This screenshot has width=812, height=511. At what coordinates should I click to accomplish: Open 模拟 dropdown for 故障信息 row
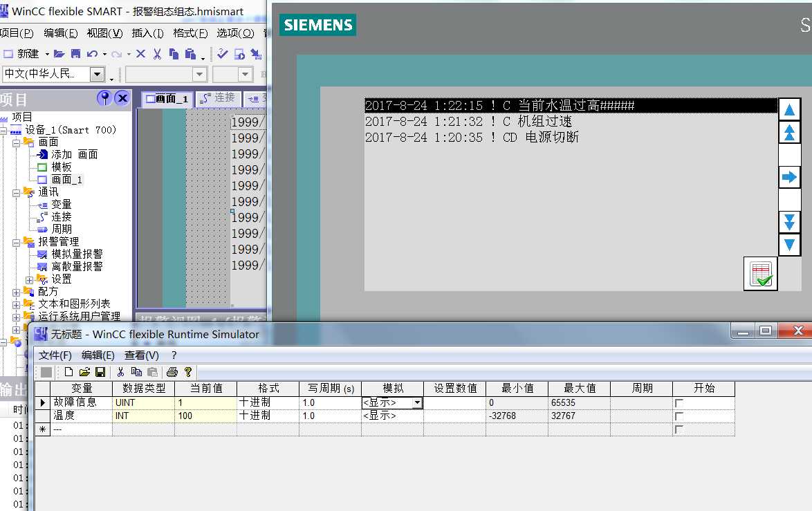pos(417,402)
